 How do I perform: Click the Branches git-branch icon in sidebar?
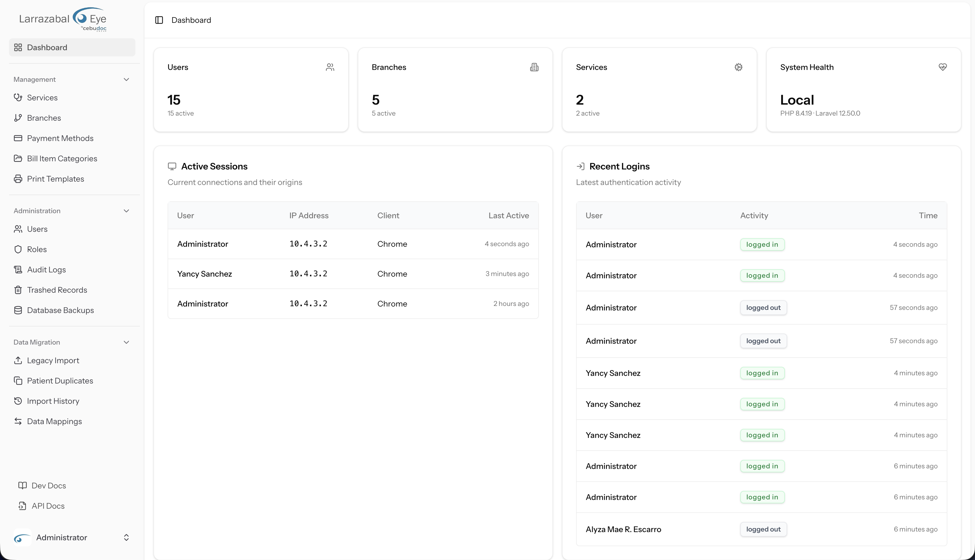18,118
